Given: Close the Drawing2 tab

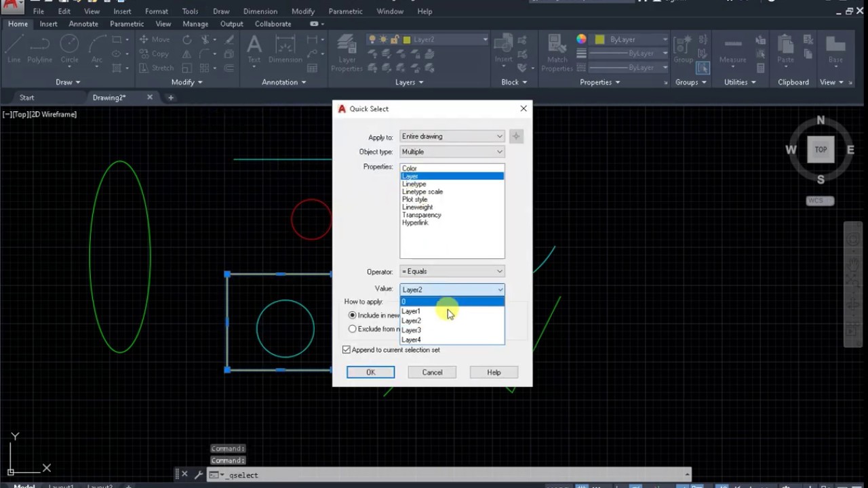Looking at the screenshot, I should point(150,97).
